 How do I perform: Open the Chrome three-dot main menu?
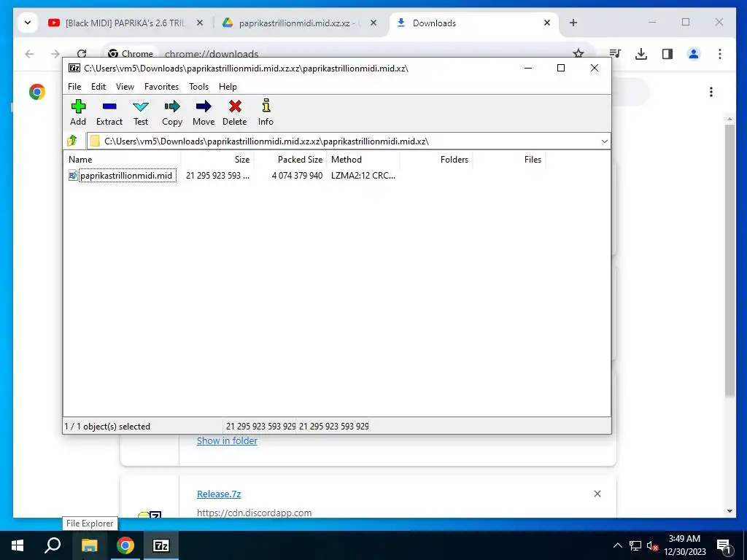(720, 54)
